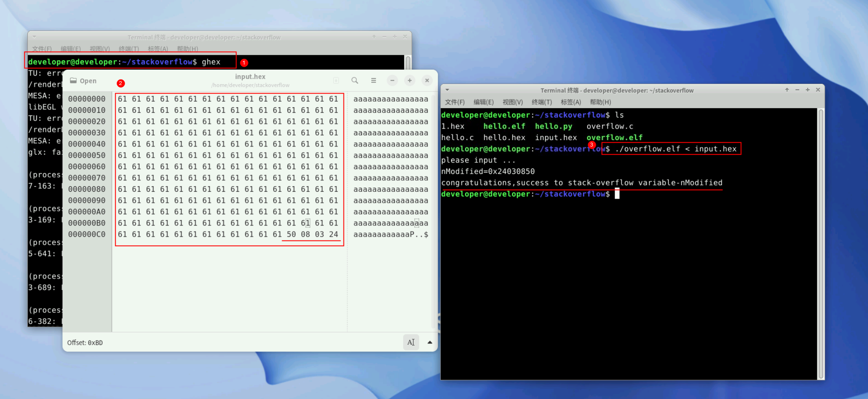Click hex byte 24 in the last row
This screenshot has height=399, width=868.
pos(333,234)
